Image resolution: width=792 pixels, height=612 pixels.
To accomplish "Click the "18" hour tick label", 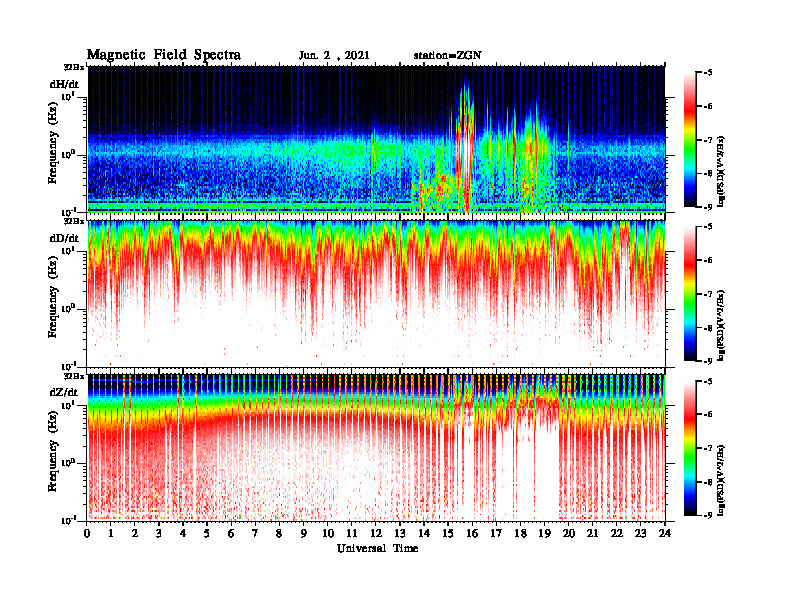I will tap(520, 533).
